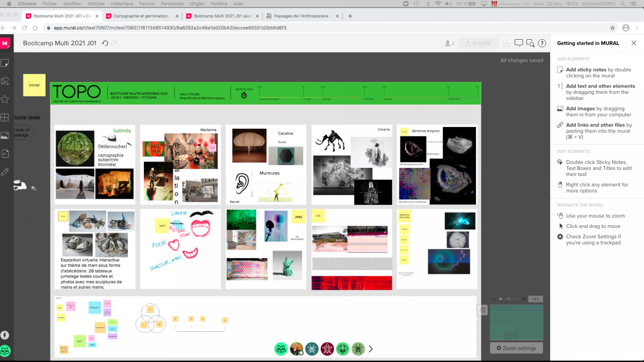Open the icons library star tool
The width and height of the screenshot is (644, 362).
[5, 99]
